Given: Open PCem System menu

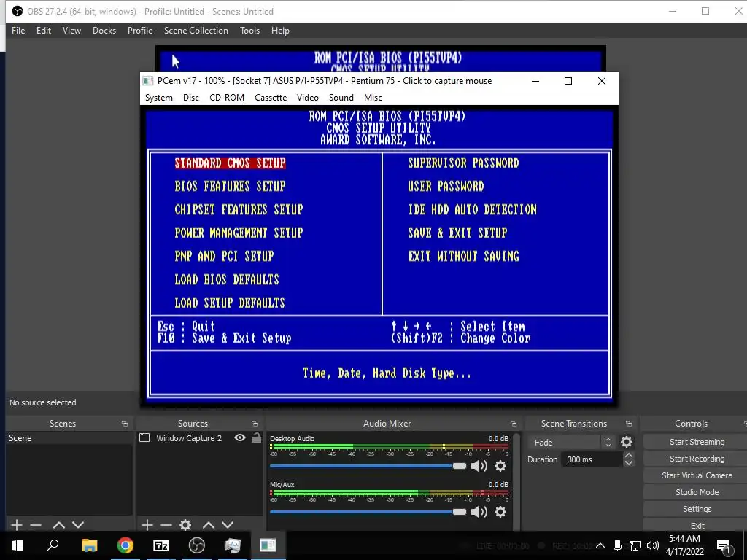Looking at the screenshot, I should click(x=158, y=98).
